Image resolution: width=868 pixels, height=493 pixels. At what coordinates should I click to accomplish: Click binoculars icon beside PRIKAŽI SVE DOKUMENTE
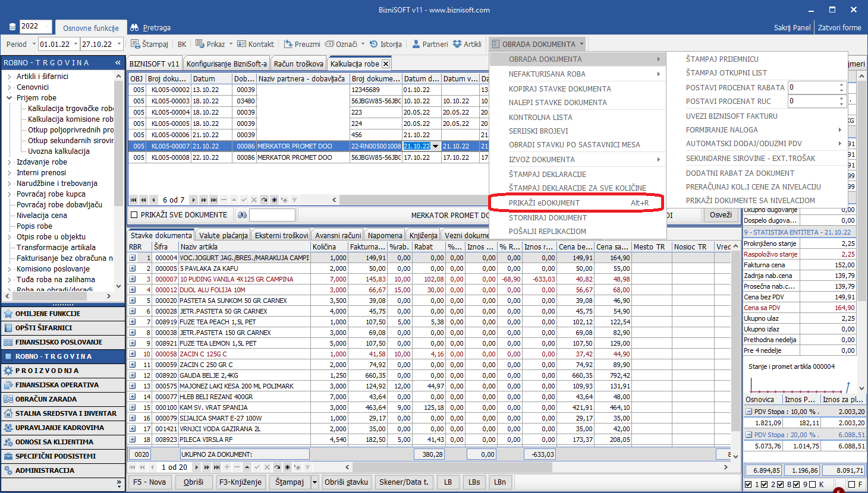(242, 215)
